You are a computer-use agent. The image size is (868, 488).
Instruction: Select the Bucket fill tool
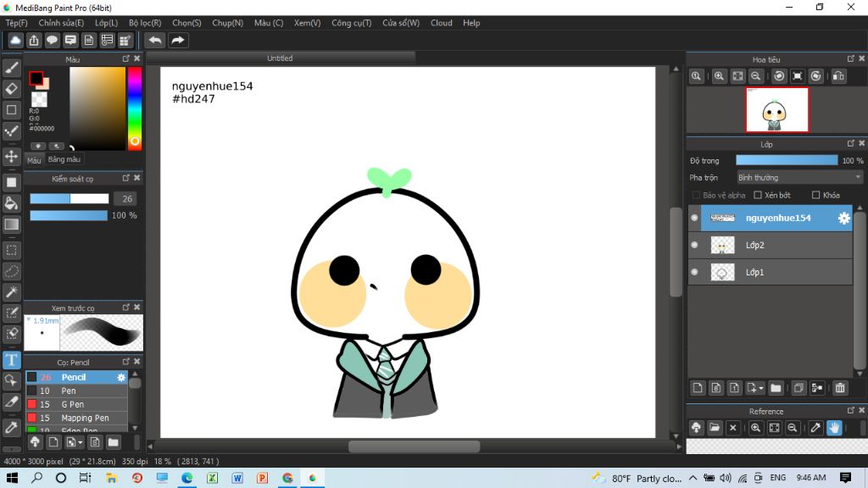coord(12,203)
